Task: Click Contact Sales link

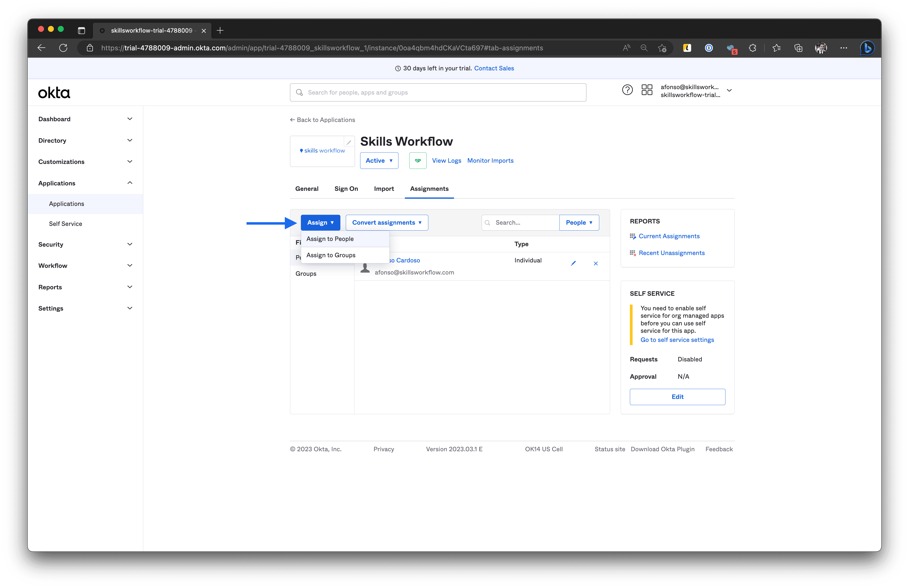Action: tap(494, 68)
